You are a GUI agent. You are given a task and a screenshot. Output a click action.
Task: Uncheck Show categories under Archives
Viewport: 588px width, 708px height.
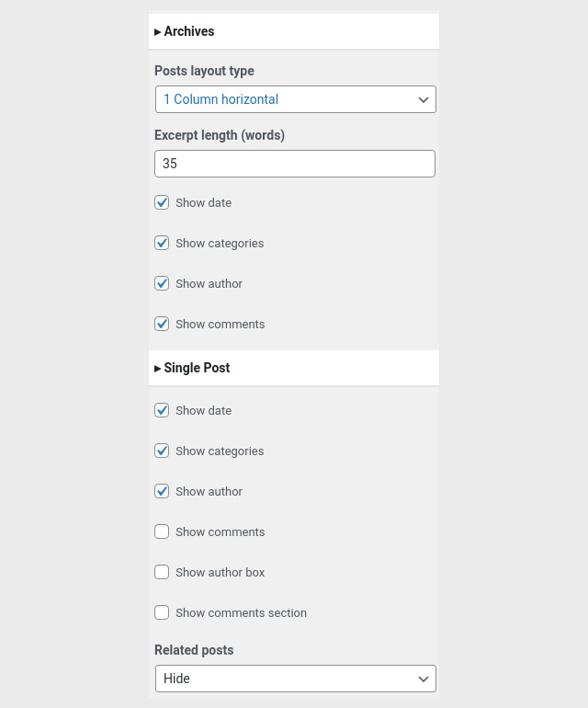click(x=162, y=243)
